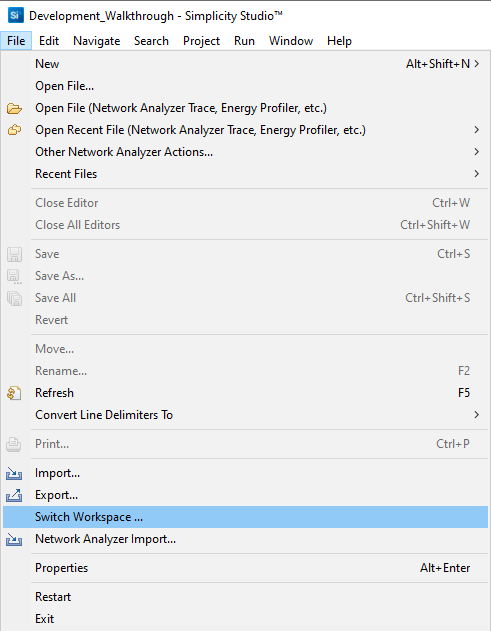This screenshot has height=631, width=491.
Task: Click the Ctrl+Shift+S shortcut label
Action: click(x=437, y=297)
